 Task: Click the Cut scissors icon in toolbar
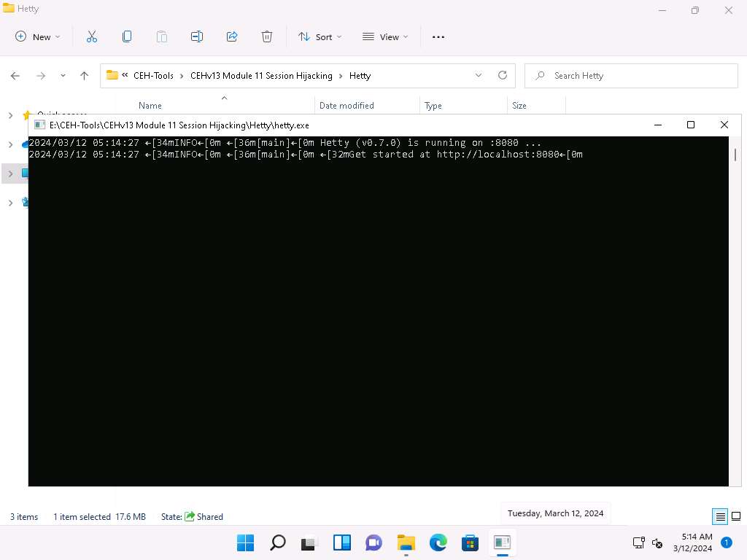92,36
